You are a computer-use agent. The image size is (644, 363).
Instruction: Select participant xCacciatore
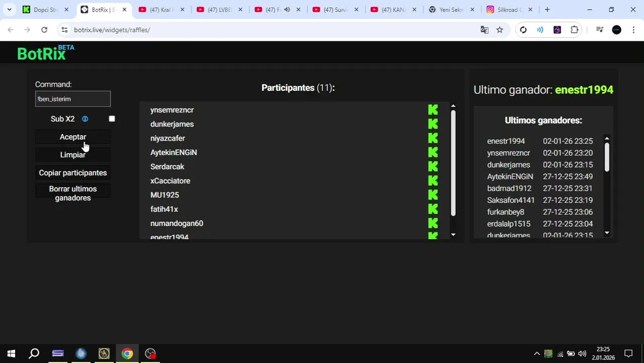(x=170, y=180)
